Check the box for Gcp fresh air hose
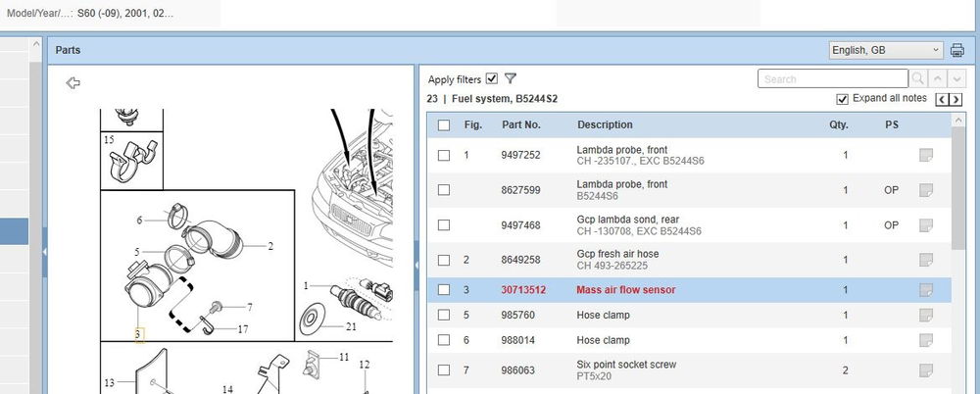Image resolution: width=980 pixels, height=394 pixels. tap(444, 260)
